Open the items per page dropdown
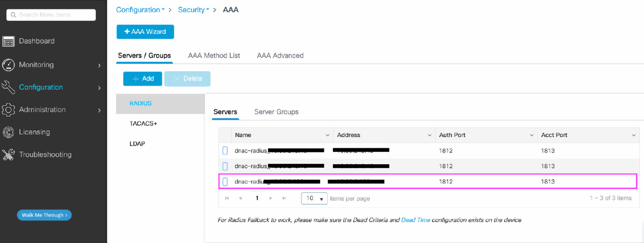Viewport: 644px width, 243px height. (314, 198)
